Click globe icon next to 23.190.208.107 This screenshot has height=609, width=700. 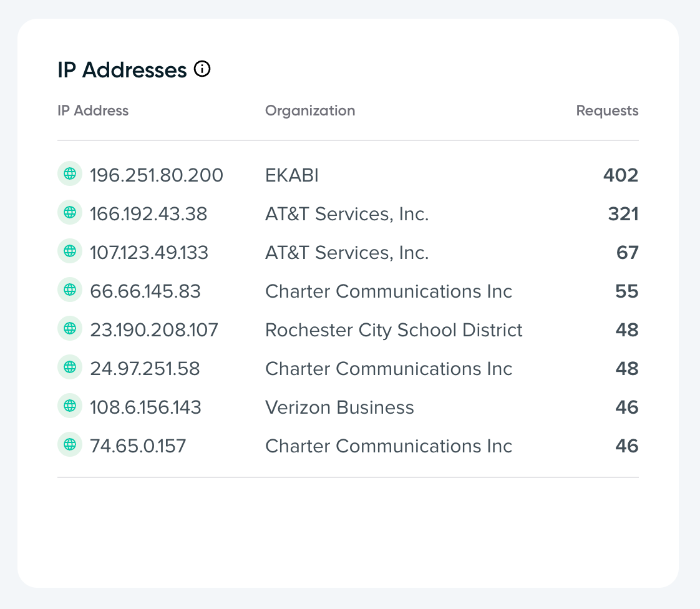[x=70, y=329]
